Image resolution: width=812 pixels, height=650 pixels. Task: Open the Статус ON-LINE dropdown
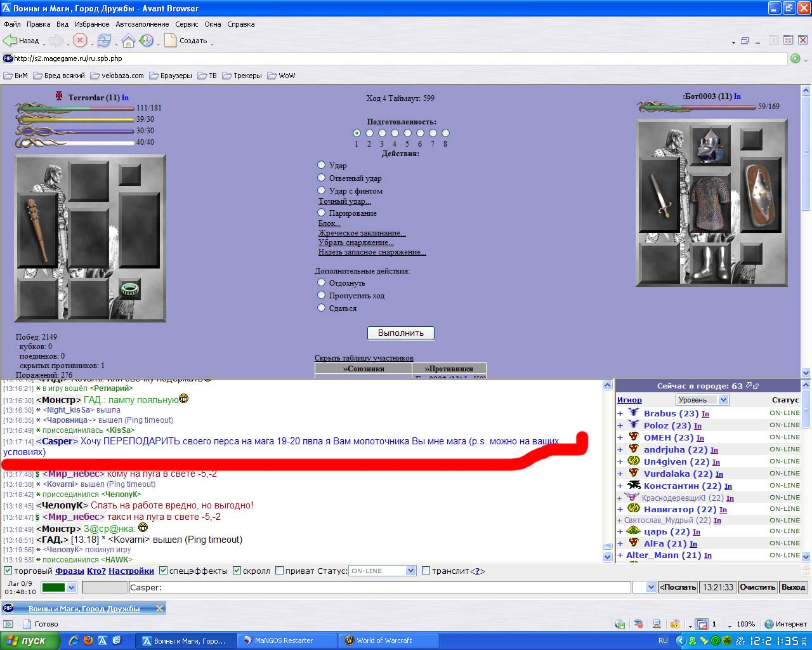382,571
